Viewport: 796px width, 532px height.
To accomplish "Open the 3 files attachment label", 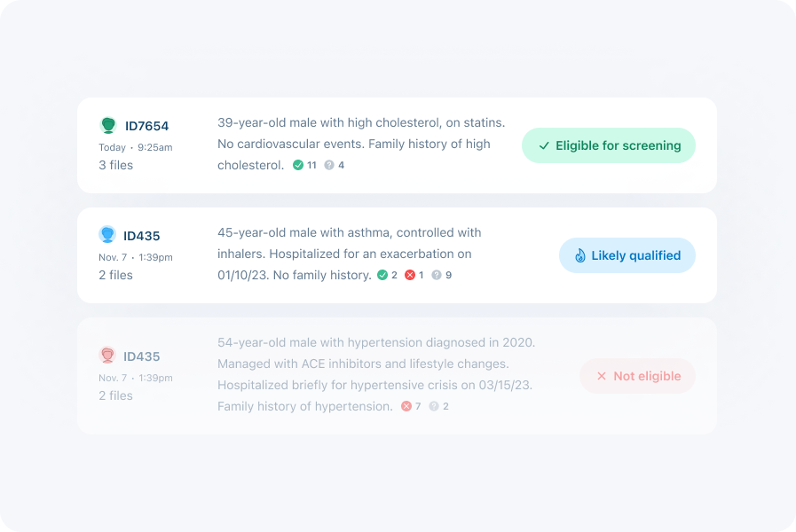I will (x=115, y=165).
